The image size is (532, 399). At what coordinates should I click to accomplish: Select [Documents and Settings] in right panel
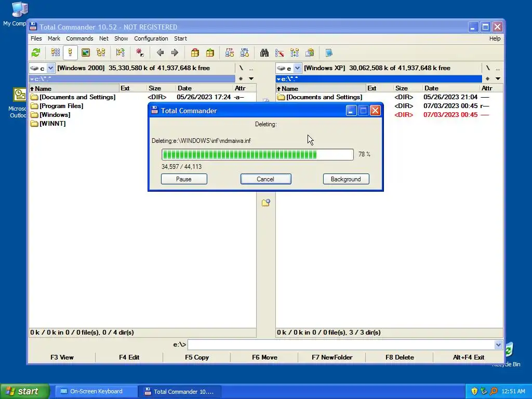coord(324,97)
